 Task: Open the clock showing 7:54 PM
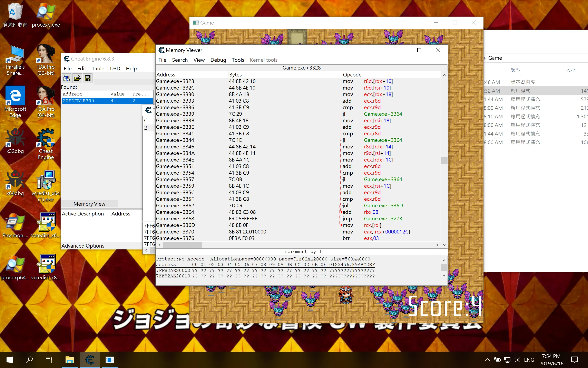click(x=551, y=360)
